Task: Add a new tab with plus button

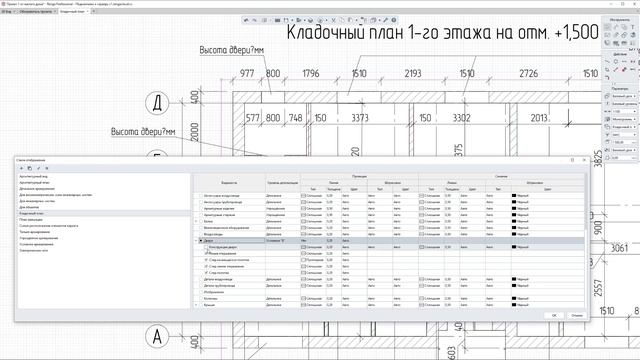Action: (x=93, y=11)
